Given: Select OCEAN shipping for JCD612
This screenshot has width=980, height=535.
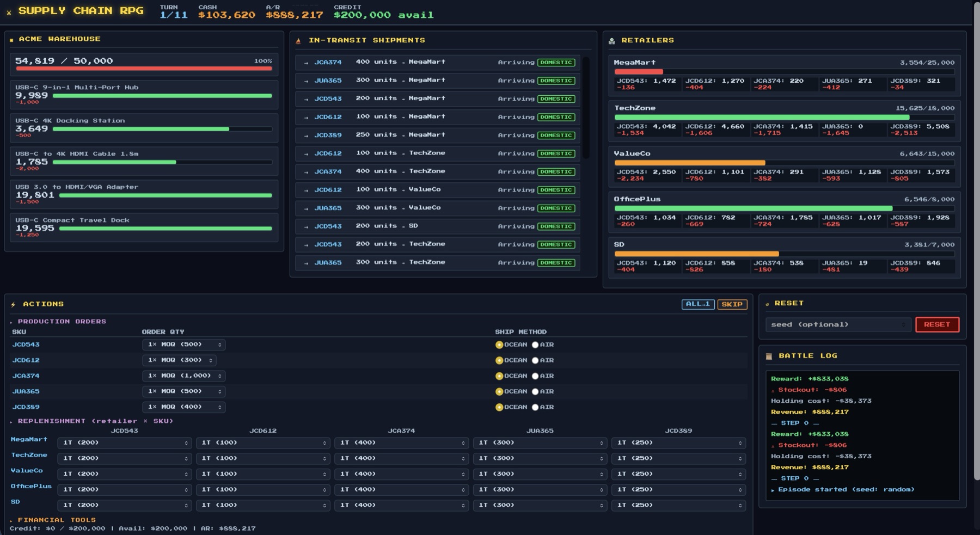Looking at the screenshot, I should (x=499, y=360).
